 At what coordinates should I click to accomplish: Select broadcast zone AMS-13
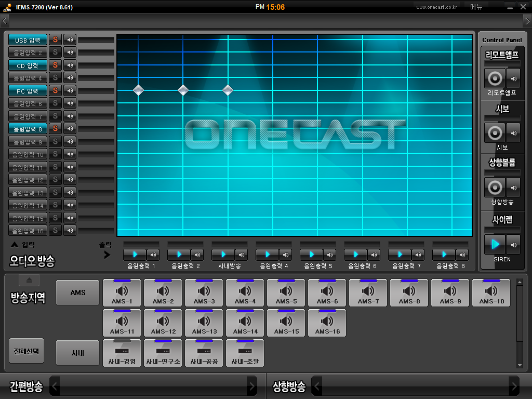(x=204, y=323)
